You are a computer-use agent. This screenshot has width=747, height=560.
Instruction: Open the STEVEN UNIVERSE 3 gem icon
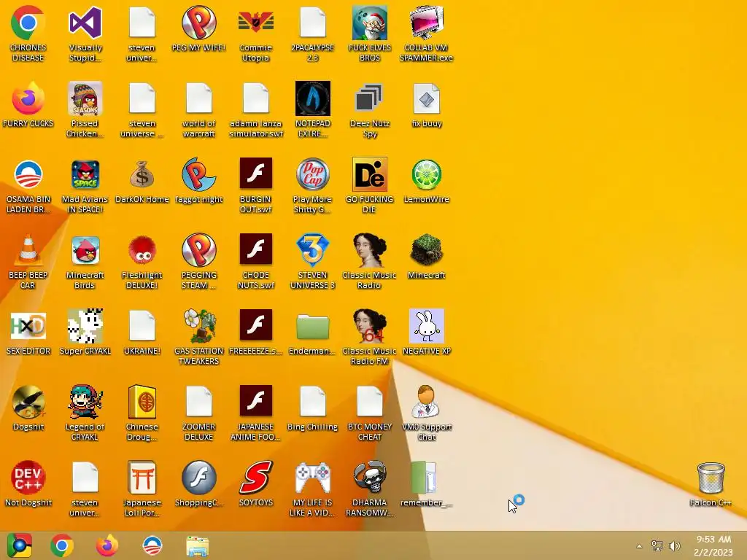(312, 250)
